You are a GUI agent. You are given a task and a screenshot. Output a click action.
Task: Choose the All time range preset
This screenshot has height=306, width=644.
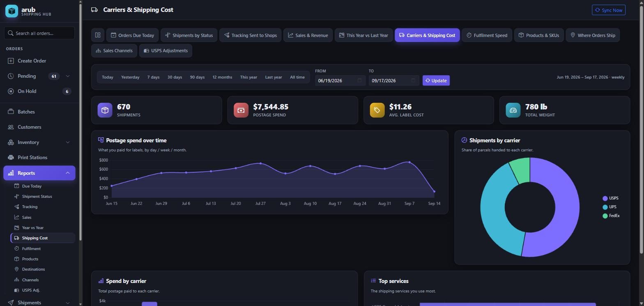(297, 77)
